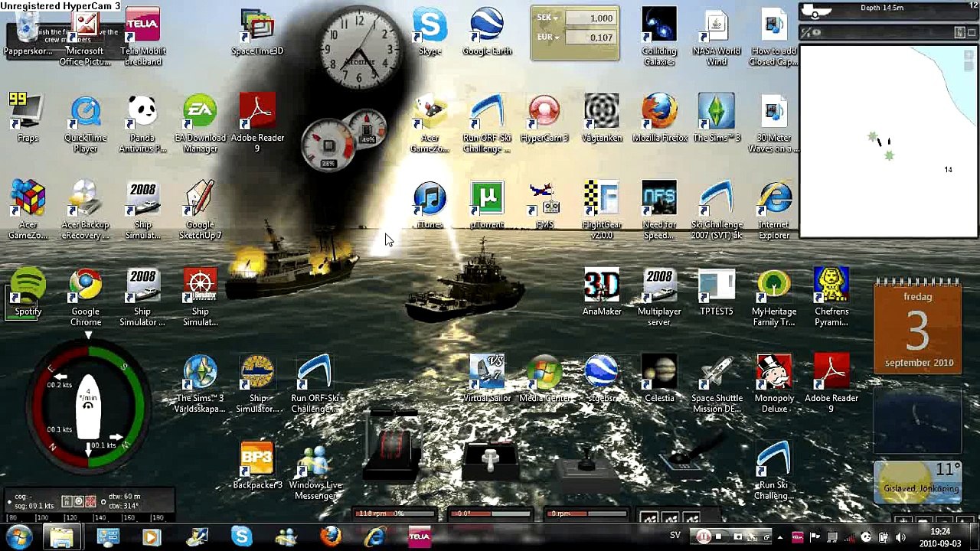Switch to Skype in the taskbar
This screenshot has width=980, height=551.
point(241,536)
